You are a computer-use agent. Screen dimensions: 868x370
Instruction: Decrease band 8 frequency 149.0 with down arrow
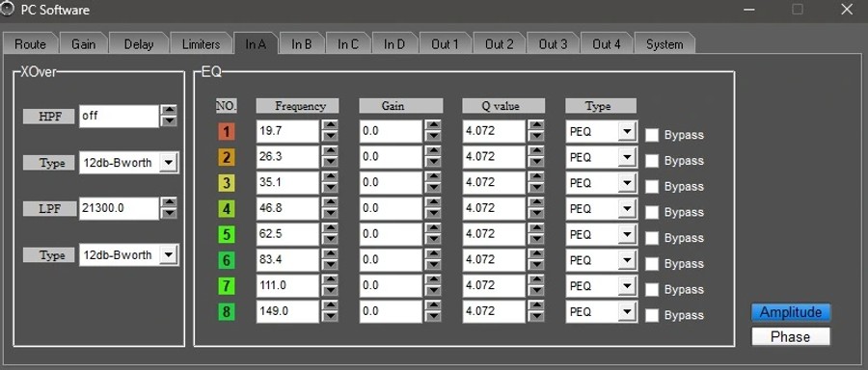click(330, 317)
